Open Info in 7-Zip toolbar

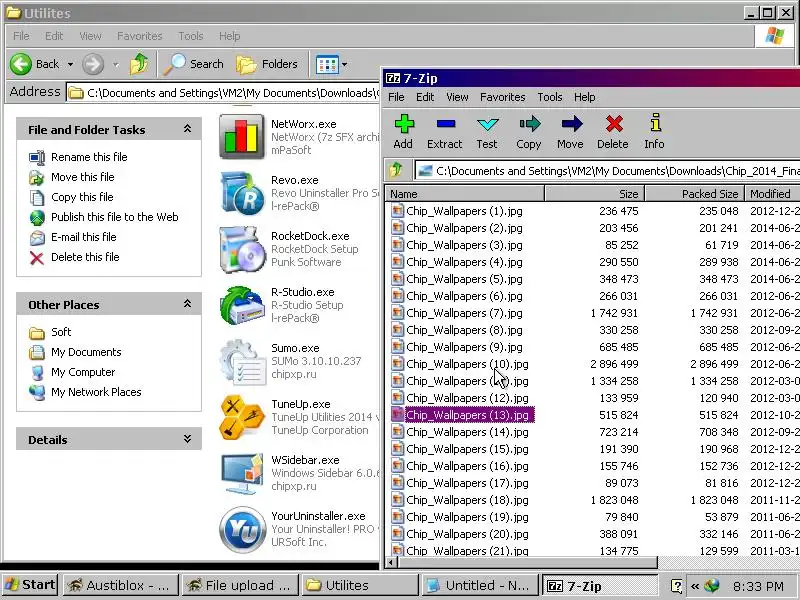655,132
